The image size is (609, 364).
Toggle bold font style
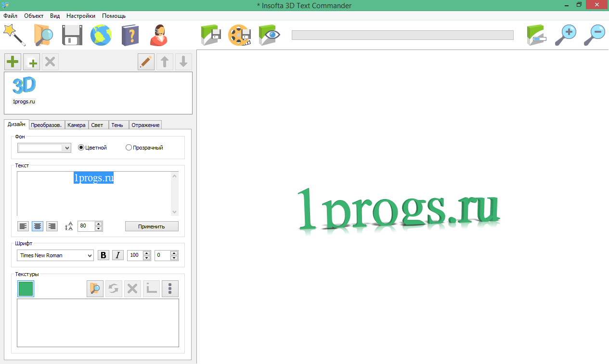[x=104, y=255]
